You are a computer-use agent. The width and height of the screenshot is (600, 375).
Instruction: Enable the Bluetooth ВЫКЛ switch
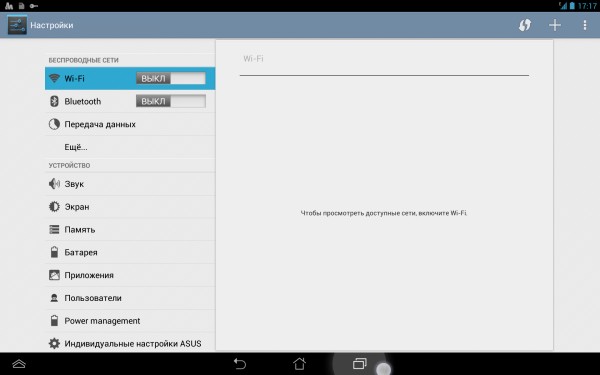171,101
